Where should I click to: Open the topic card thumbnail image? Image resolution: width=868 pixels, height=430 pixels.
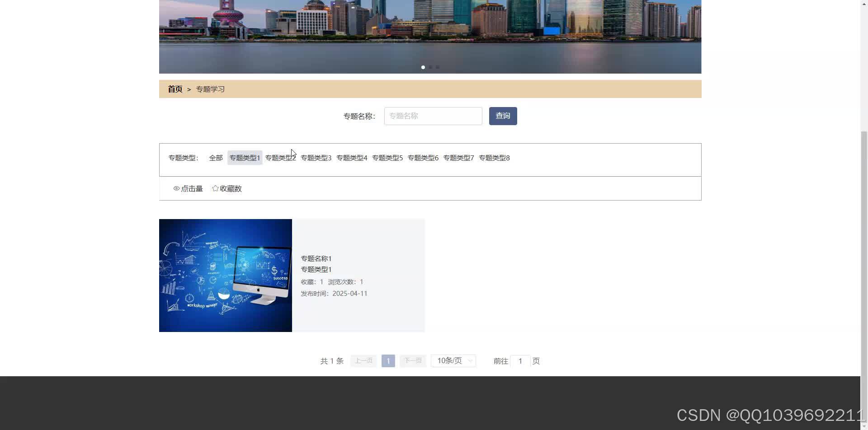point(225,275)
